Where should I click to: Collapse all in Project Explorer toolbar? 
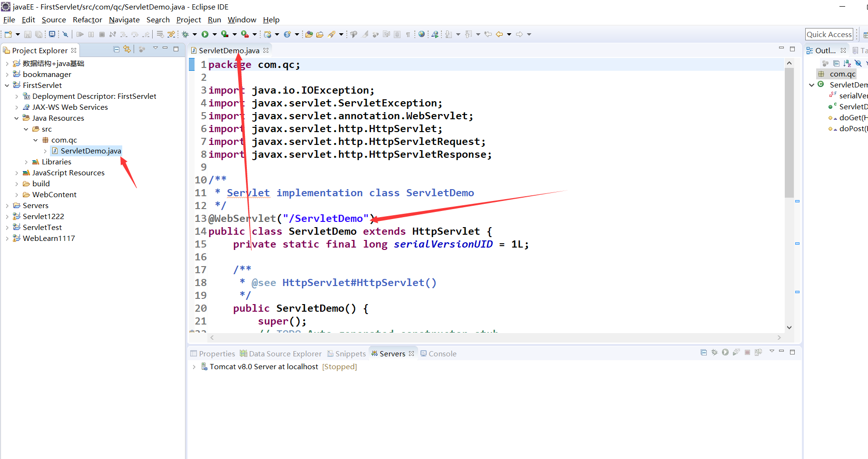point(117,49)
